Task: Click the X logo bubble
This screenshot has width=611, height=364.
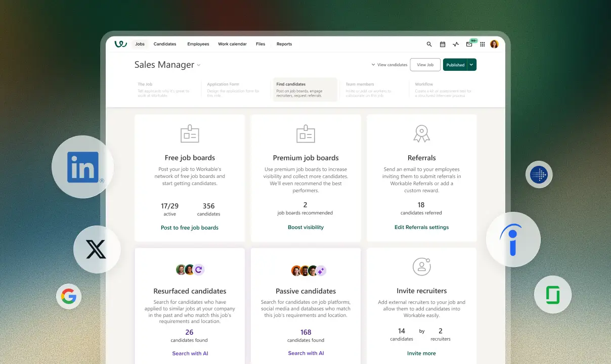Action: click(x=97, y=250)
